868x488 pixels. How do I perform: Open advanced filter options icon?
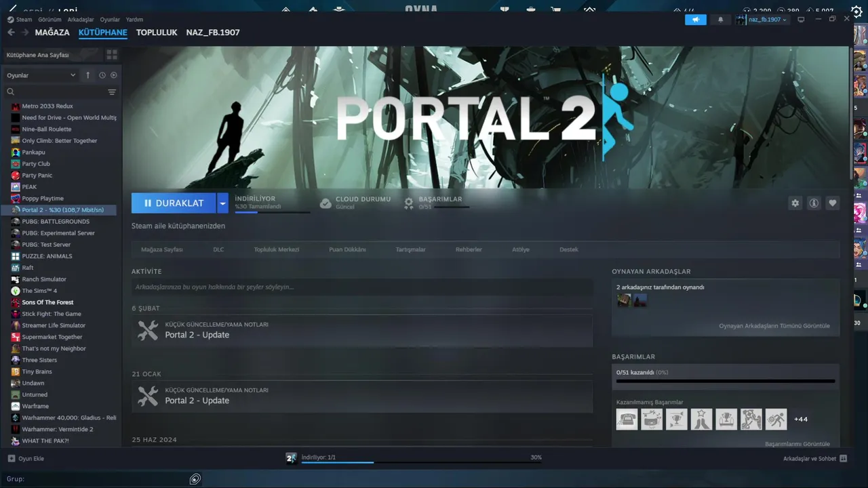click(x=112, y=91)
